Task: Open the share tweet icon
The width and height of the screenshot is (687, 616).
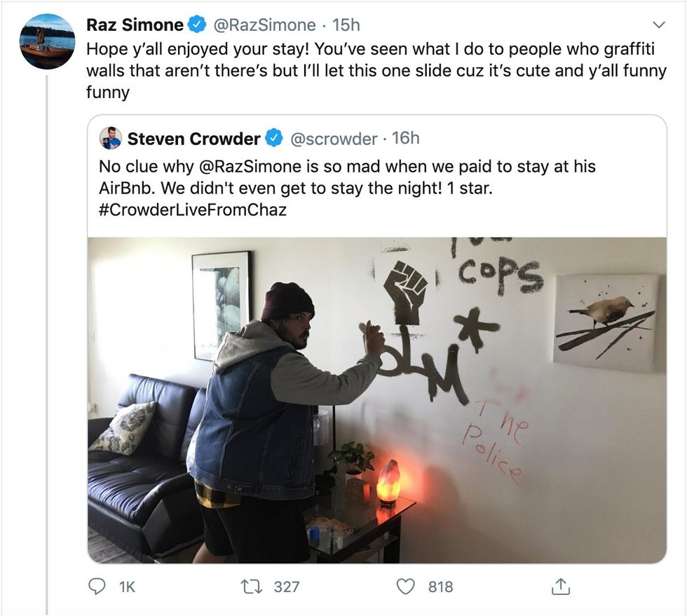Action: (560, 587)
